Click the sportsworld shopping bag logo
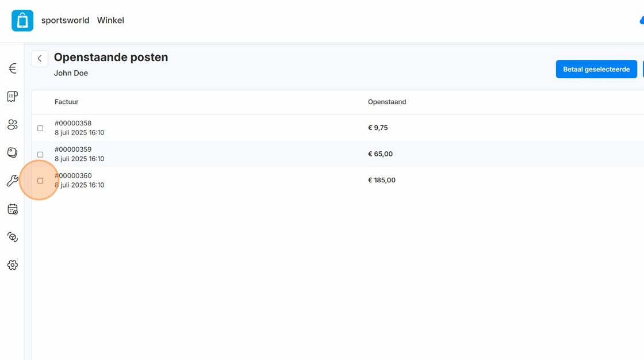The width and height of the screenshot is (644, 360). (x=22, y=21)
